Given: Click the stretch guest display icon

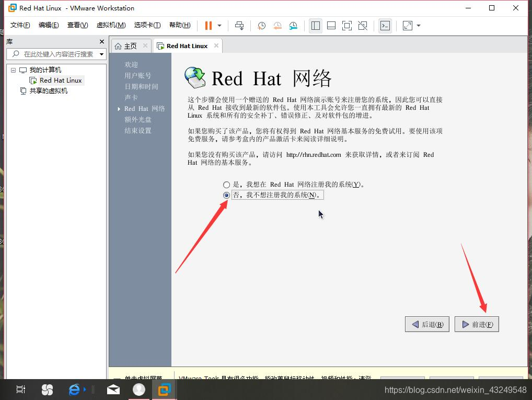Looking at the screenshot, I should (408, 26).
